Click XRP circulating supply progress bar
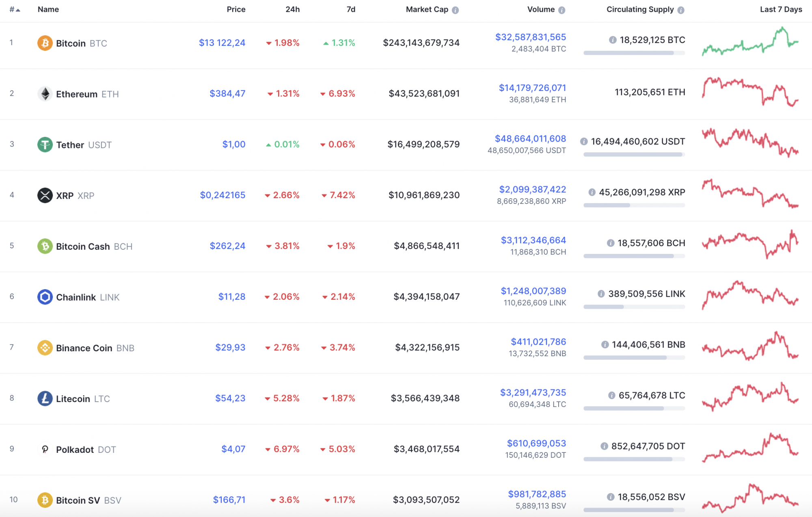812x517 pixels. [634, 205]
